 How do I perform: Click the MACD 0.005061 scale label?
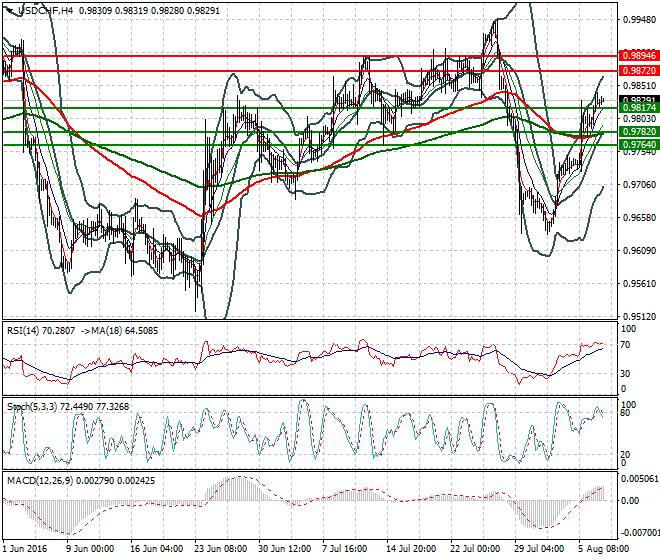pos(639,479)
